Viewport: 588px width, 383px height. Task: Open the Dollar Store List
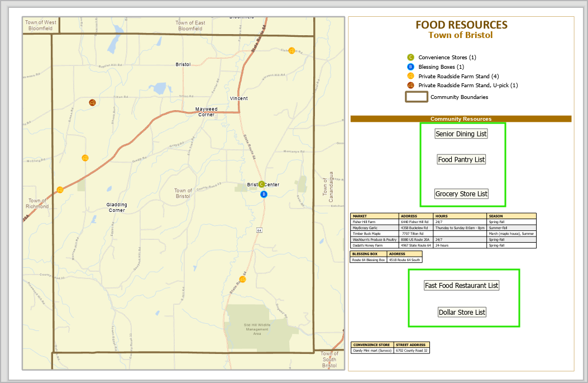[462, 312]
